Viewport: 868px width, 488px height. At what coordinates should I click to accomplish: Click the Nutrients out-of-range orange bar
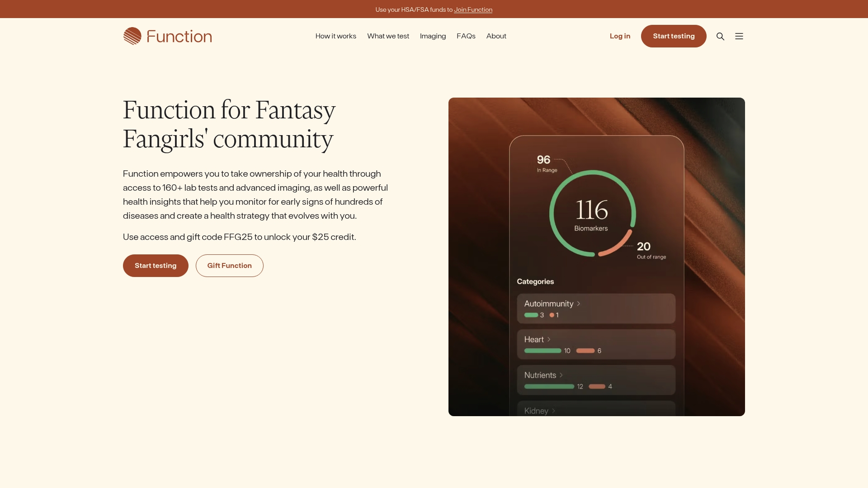pyautogui.click(x=597, y=386)
